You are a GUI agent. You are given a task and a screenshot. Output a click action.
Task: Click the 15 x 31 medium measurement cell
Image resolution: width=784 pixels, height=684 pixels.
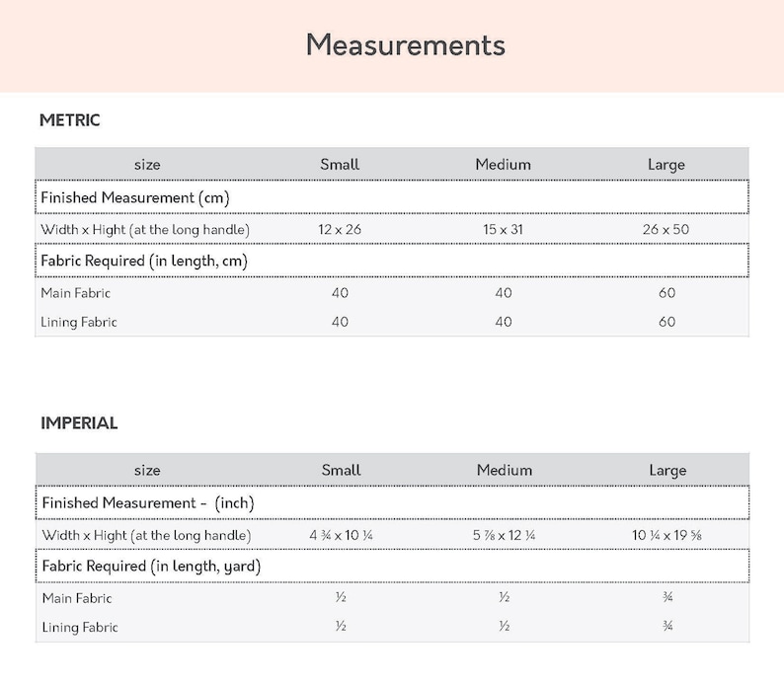503,229
